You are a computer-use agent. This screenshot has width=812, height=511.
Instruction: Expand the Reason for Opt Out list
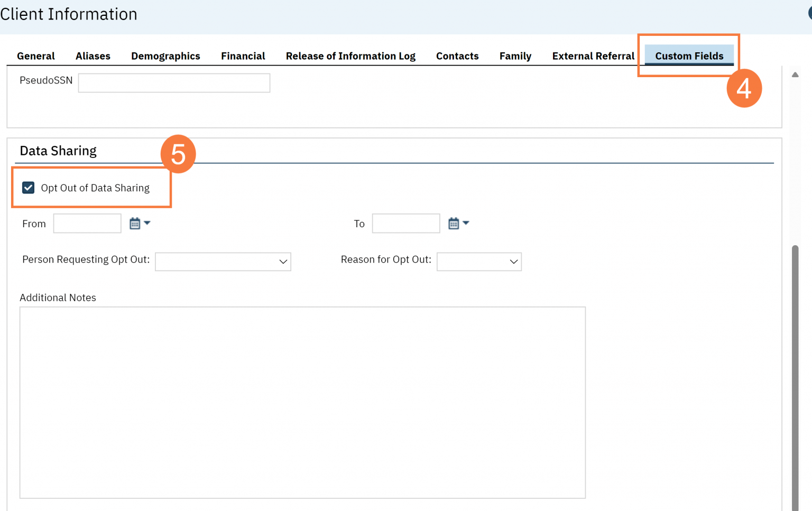click(512, 262)
